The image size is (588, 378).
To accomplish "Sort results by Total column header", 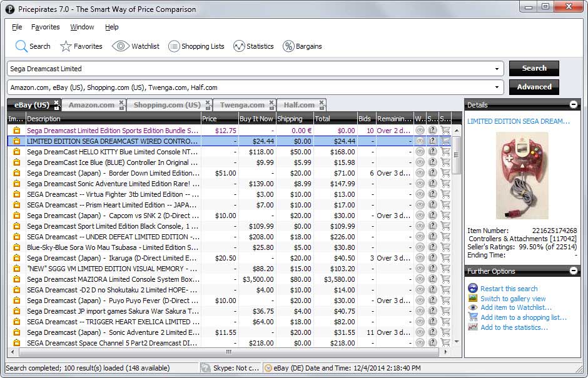I will tap(335, 119).
